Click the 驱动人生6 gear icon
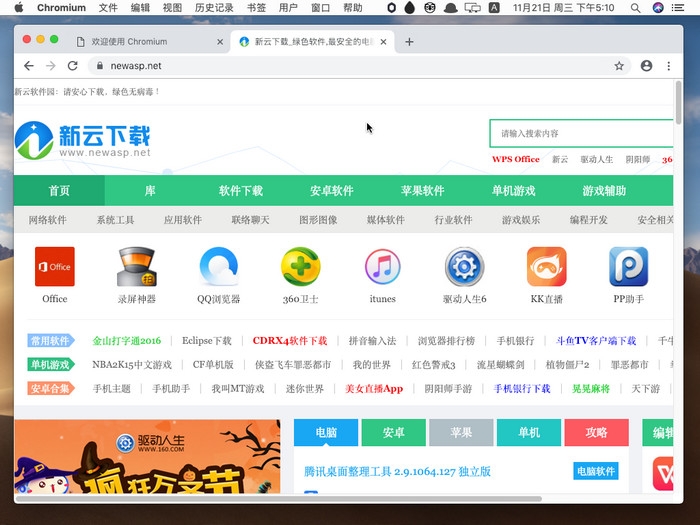Screen dimensions: 700x525 point(464,267)
